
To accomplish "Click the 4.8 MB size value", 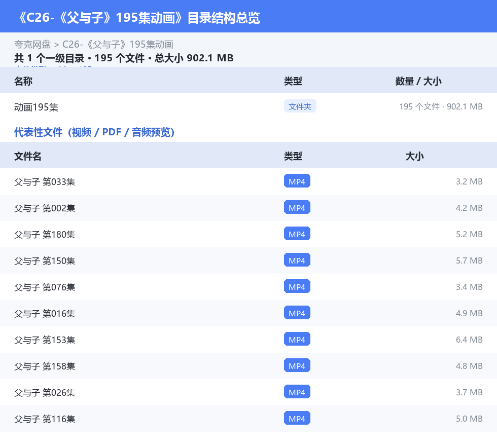I will click(469, 365).
